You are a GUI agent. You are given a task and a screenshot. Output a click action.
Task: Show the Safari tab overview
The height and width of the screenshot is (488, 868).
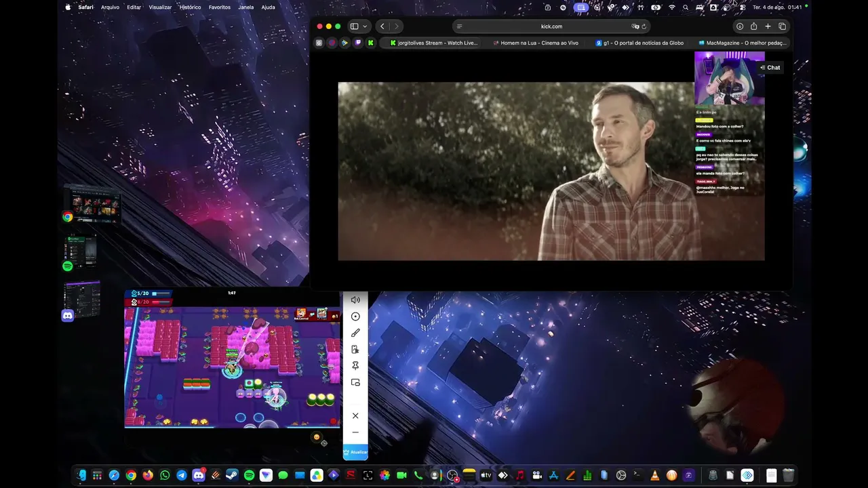782,26
